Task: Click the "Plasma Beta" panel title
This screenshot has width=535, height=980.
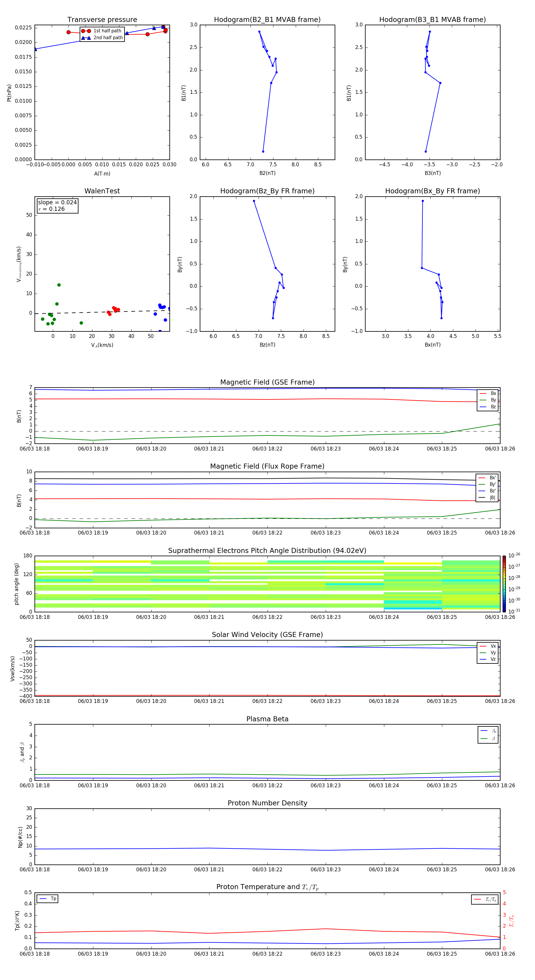Action: pyautogui.click(x=267, y=719)
